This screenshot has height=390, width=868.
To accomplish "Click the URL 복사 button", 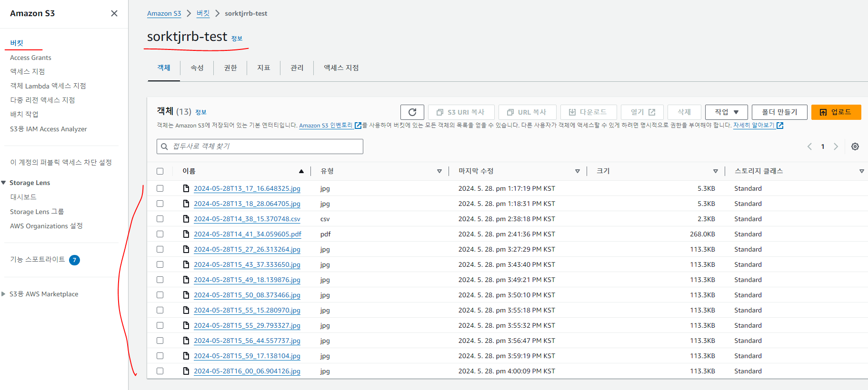I will [x=527, y=112].
